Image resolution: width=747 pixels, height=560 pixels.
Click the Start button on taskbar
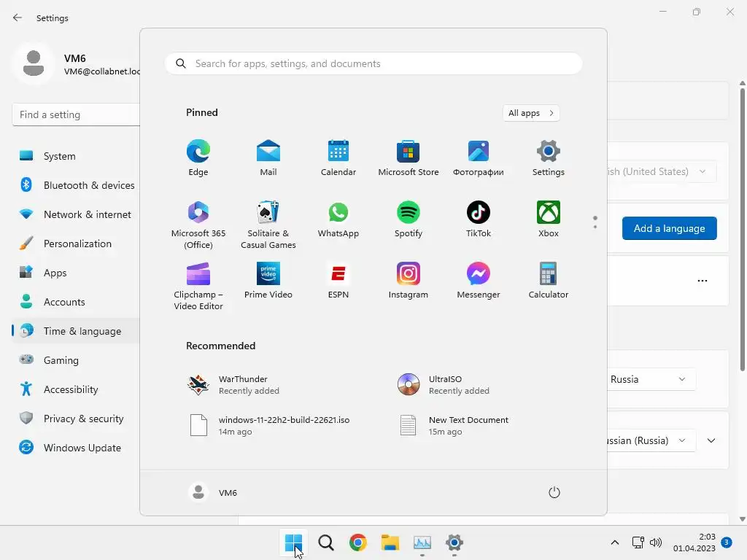click(293, 542)
